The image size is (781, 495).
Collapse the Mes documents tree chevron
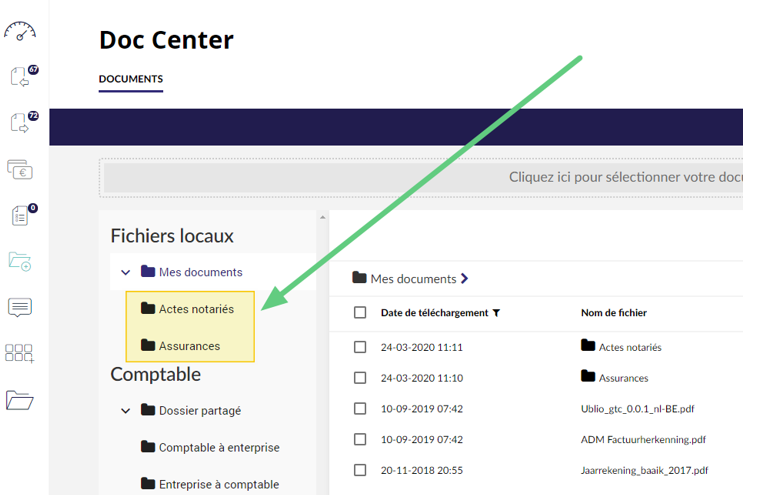(x=126, y=272)
